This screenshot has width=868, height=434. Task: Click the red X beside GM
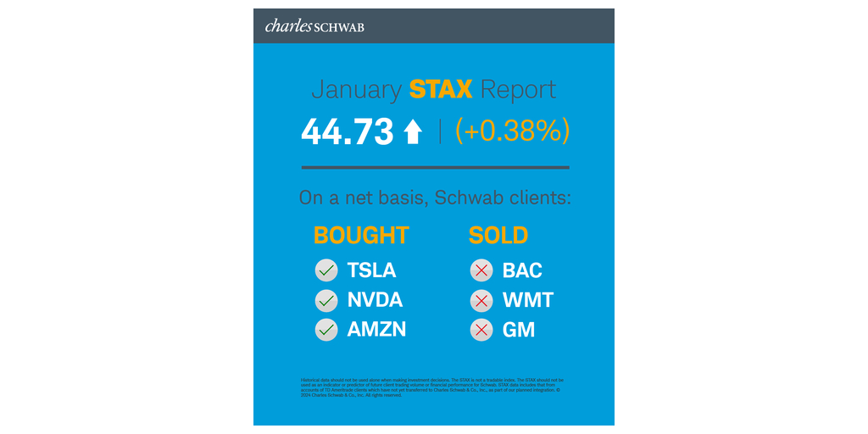[481, 330]
